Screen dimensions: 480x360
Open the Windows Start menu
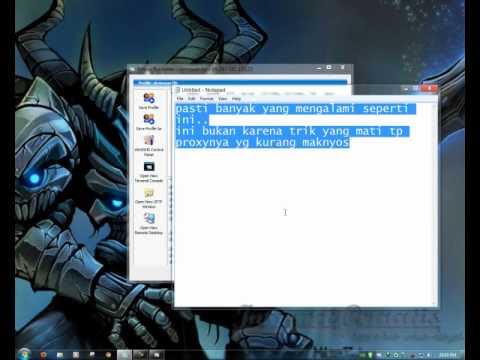24,354
